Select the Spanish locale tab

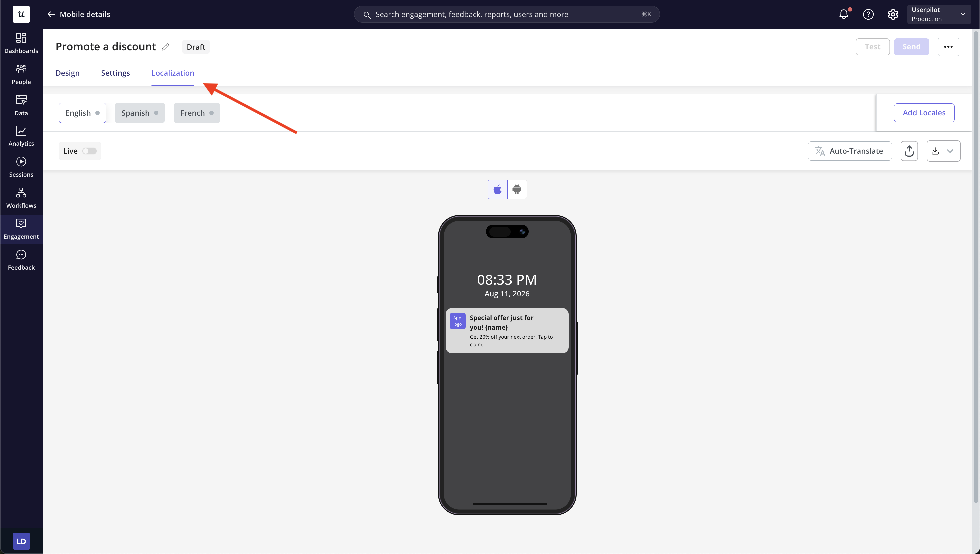[x=140, y=113]
